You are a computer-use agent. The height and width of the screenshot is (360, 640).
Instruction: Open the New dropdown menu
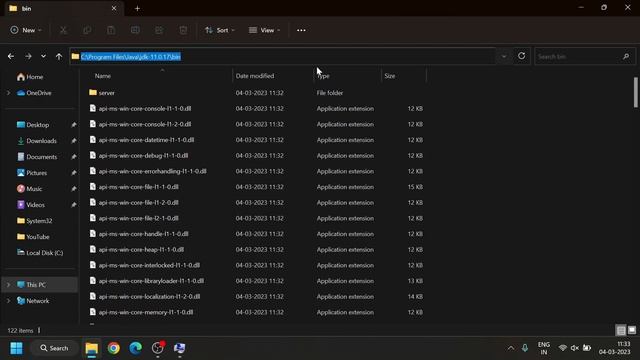26,30
